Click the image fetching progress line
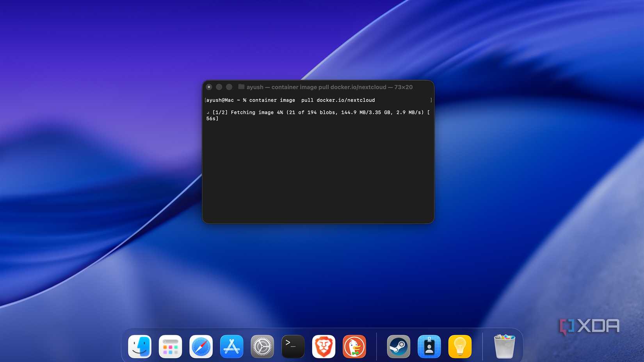 pos(318,112)
